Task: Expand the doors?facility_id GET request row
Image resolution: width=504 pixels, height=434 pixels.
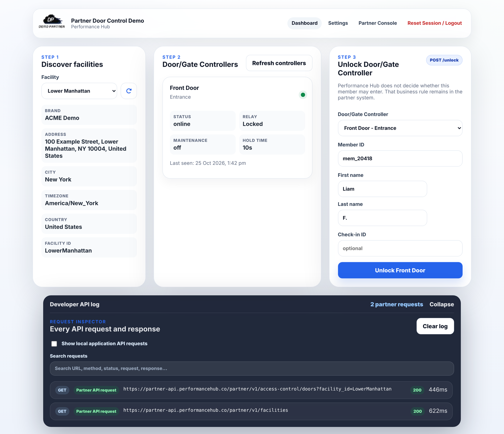Action: [x=251, y=390]
